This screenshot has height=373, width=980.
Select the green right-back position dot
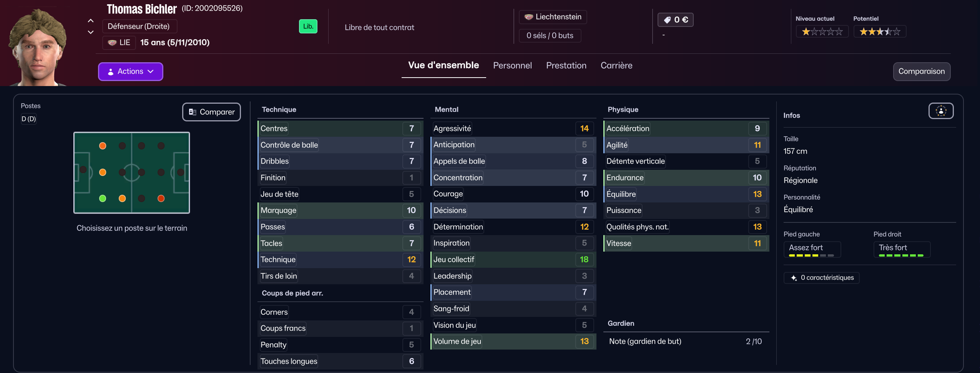coord(103,199)
